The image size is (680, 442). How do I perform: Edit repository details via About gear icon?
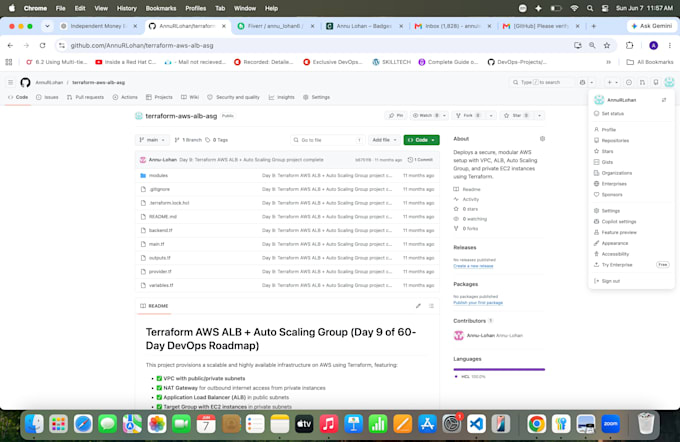click(x=542, y=139)
